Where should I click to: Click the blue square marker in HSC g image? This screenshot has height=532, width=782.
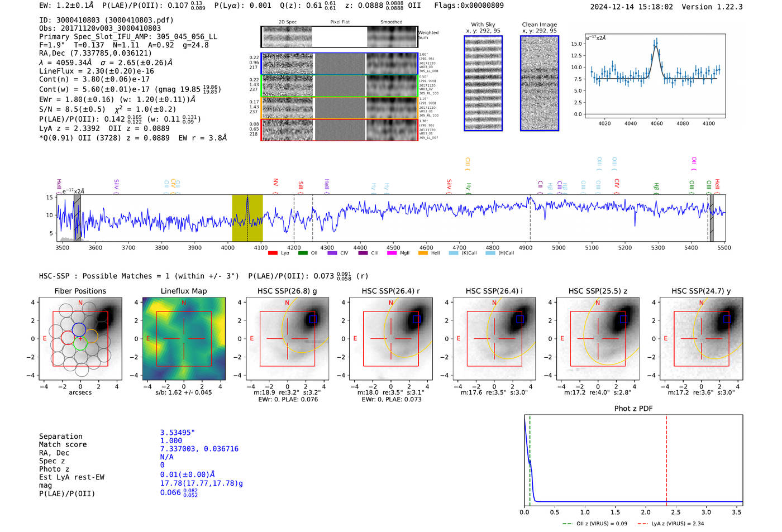click(313, 319)
